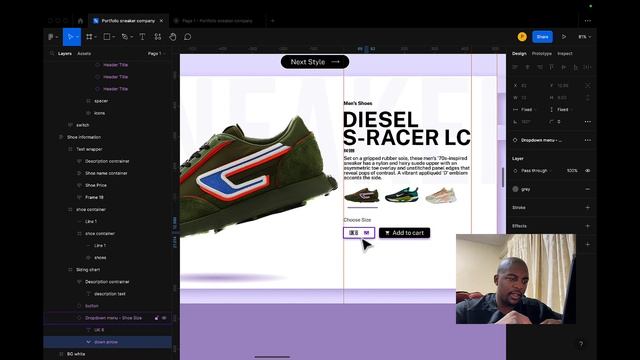Select the Shoe information layer

tap(84, 137)
